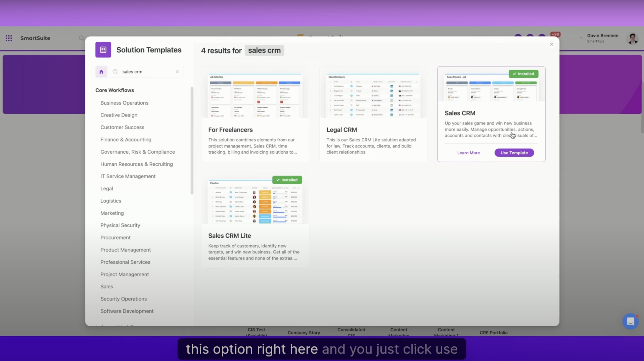
Task: Select the Sales category in sidebar
Action: pos(107,287)
